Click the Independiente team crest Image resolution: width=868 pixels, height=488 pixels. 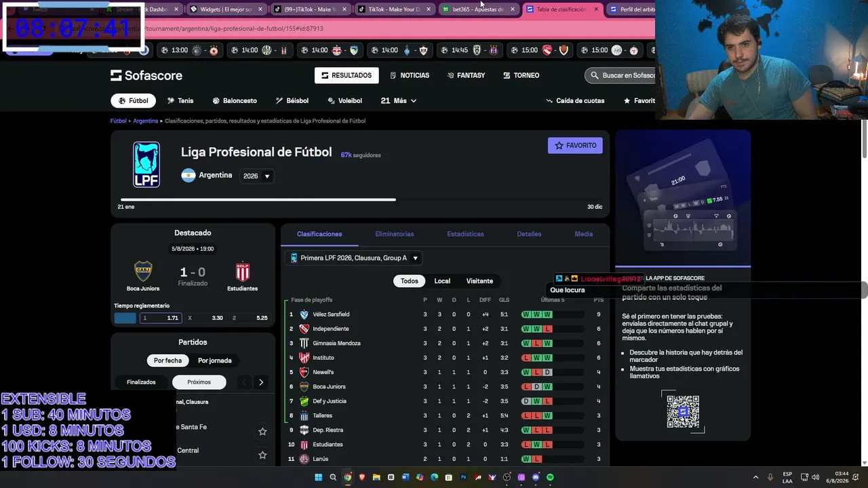click(304, 329)
